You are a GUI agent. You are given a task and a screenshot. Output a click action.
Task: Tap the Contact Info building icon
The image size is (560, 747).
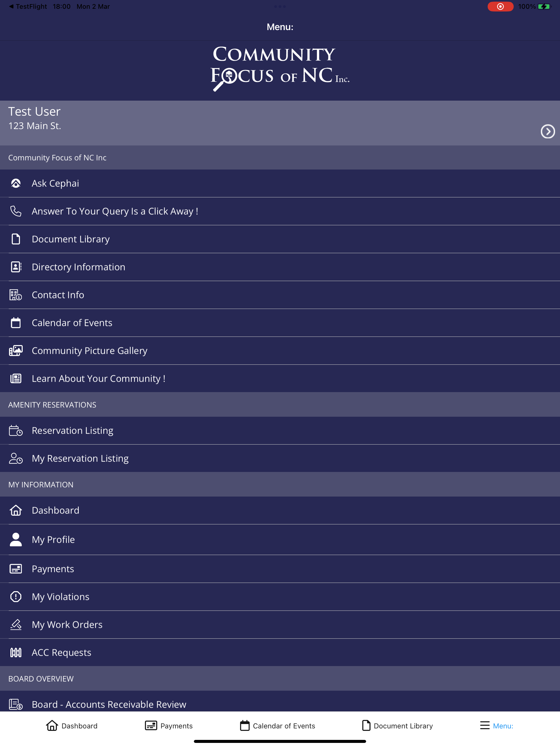coord(16,295)
